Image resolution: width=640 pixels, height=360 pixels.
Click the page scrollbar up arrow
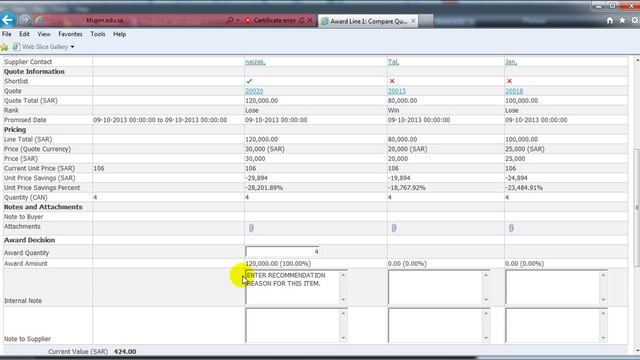[637, 60]
